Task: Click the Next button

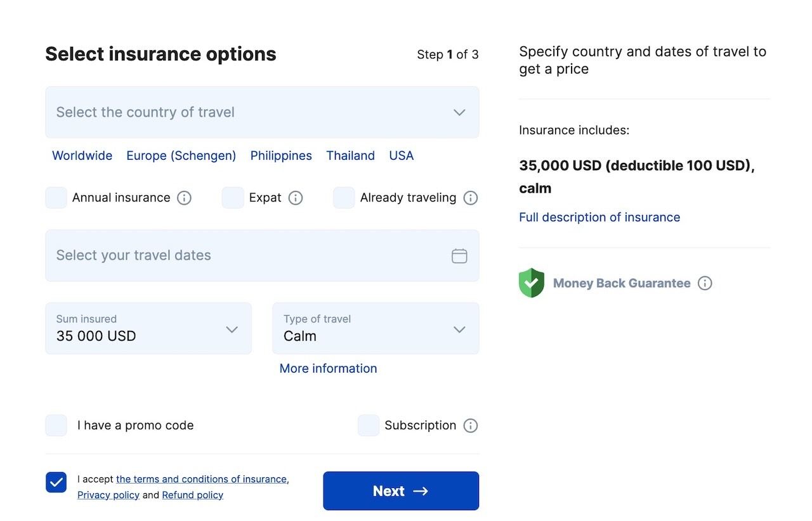Action: coord(401,491)
